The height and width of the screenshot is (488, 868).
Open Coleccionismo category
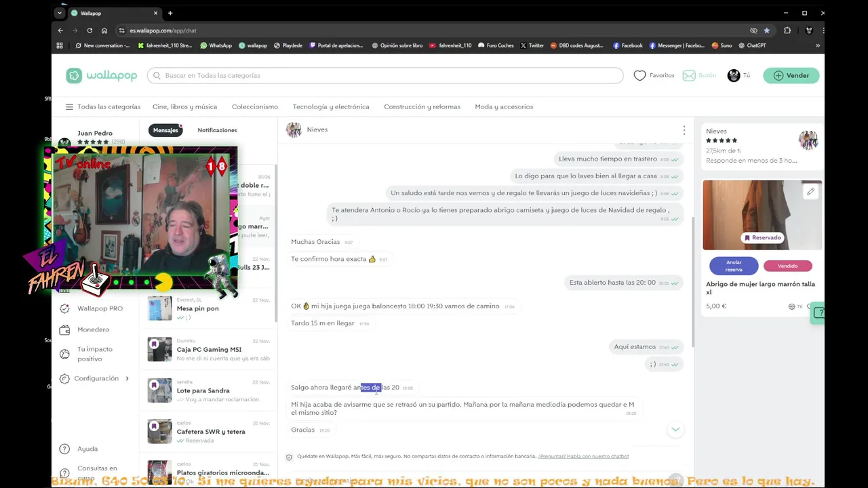(255, 106)
